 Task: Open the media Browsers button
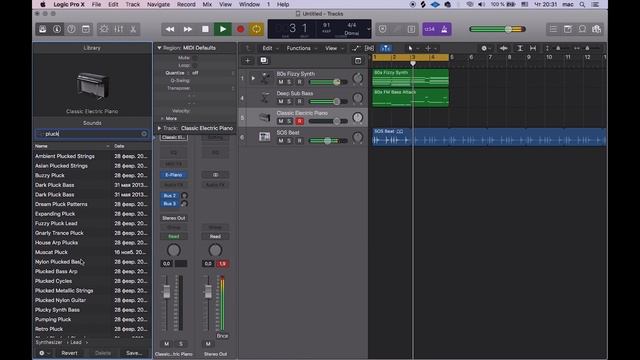point(596,29)
